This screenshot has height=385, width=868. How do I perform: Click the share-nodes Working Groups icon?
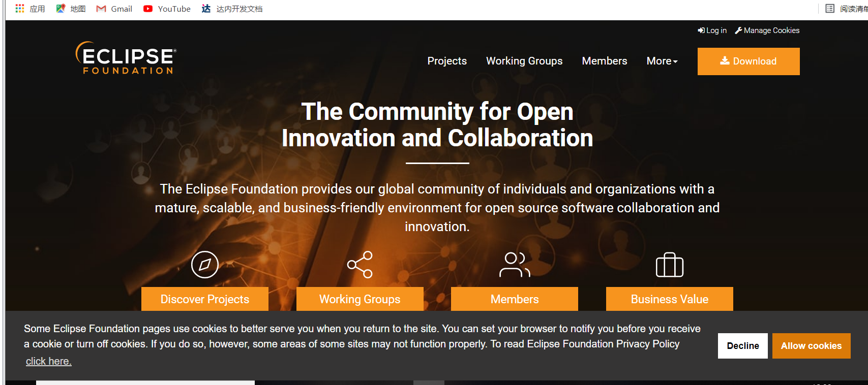(360, 265)
